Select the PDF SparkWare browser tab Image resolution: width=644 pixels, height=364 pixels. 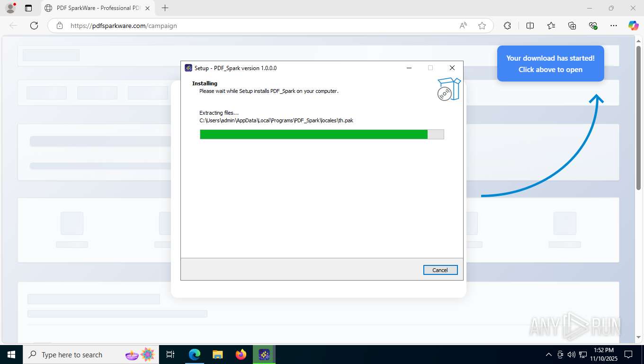[97, 8]
